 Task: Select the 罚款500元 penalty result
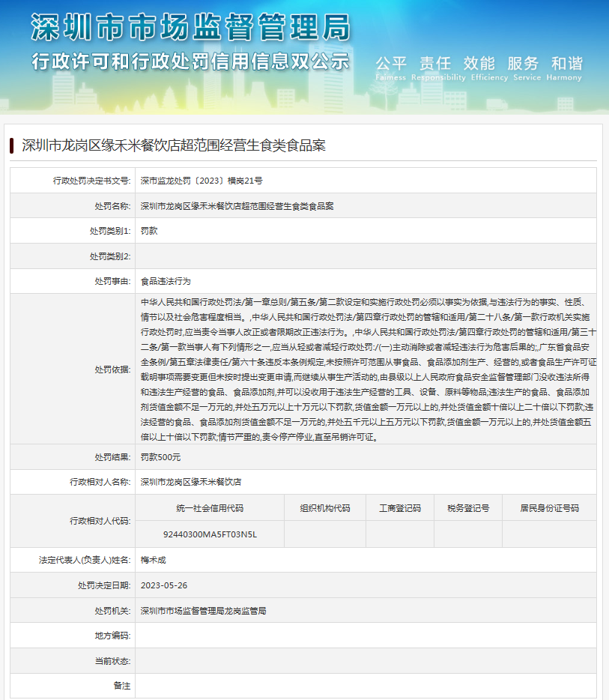[160, 457]
